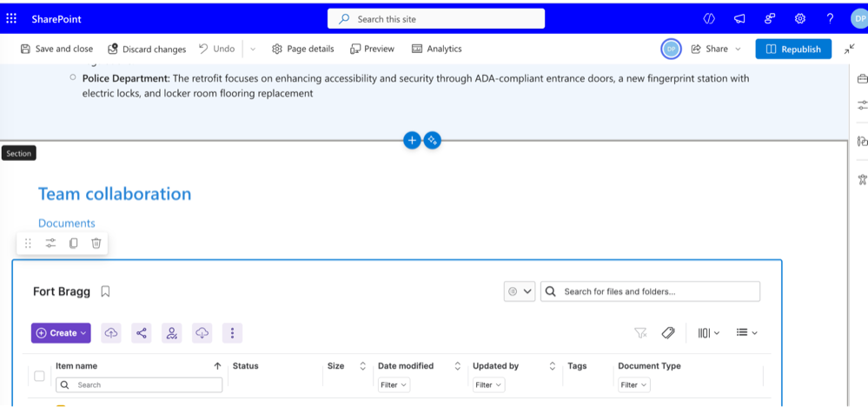Edit web part properties sliders icon
Image resolution: width=868 pixels, height=407 pixels.
coord(51,244)
